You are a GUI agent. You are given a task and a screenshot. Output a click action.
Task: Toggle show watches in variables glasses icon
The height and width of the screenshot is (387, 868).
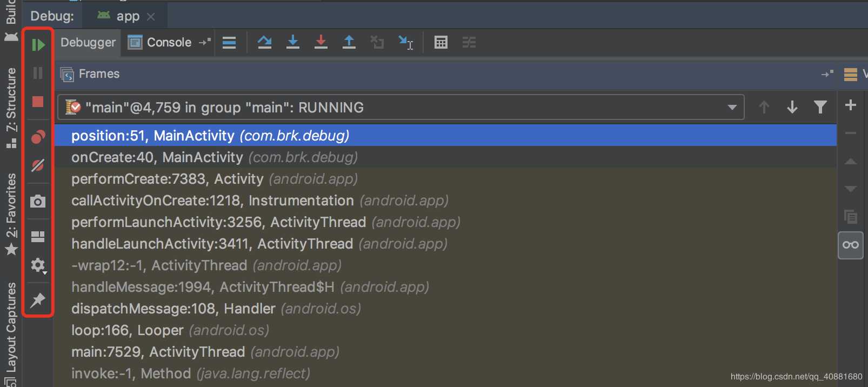851,245
